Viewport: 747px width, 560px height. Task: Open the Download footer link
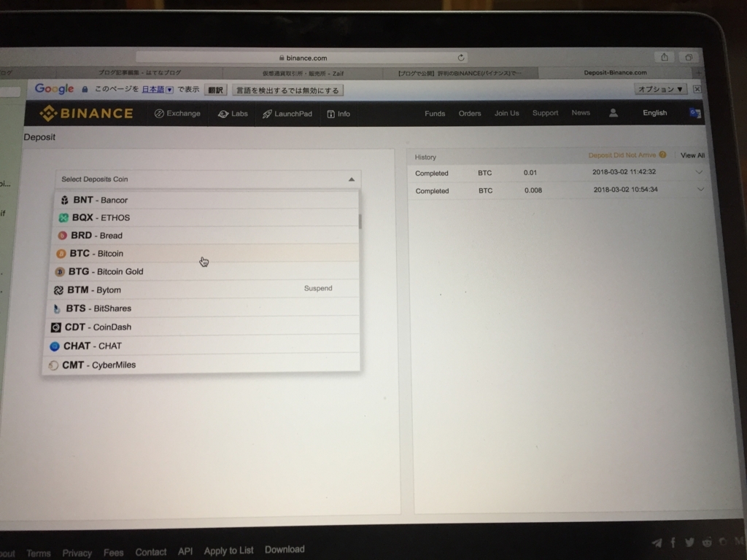[285, 550]
